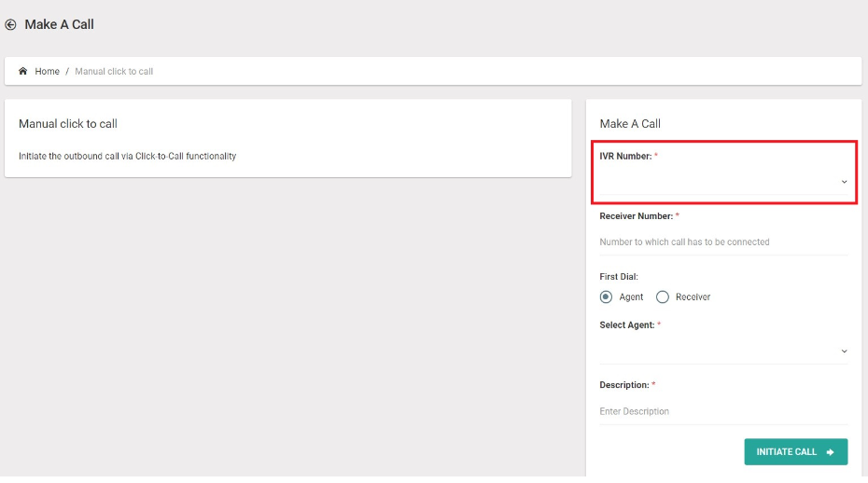The image size is (868, 483).
Task: Click the Agent label under First Dial
Action: (x=631, y=297)
